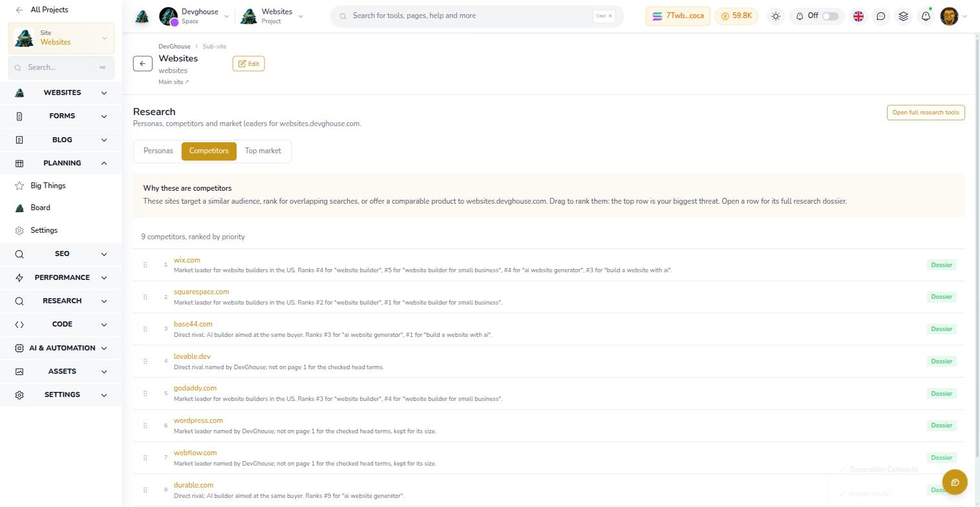Click the Edit button

pos(248,63)
